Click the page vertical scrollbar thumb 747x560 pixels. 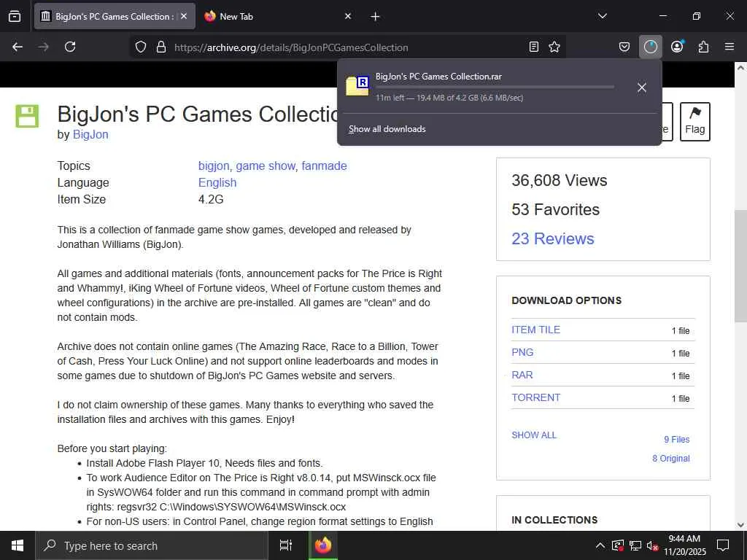(740, 265)
